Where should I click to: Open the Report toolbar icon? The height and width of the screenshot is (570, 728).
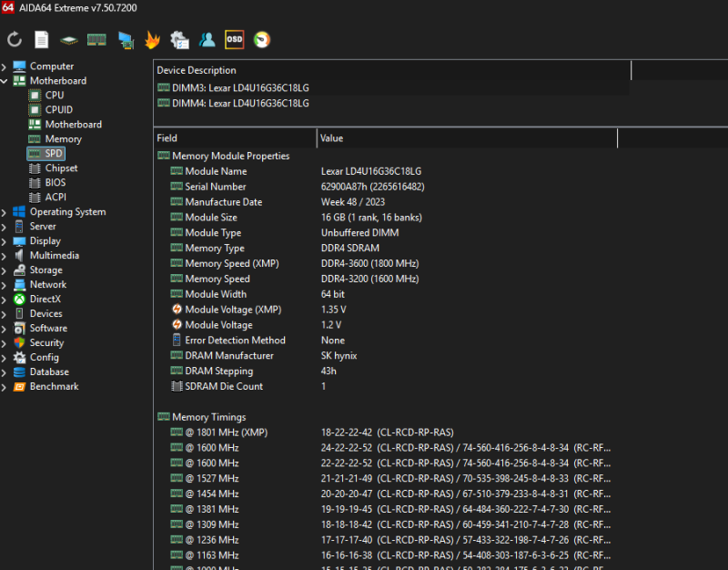coord(41,39)
